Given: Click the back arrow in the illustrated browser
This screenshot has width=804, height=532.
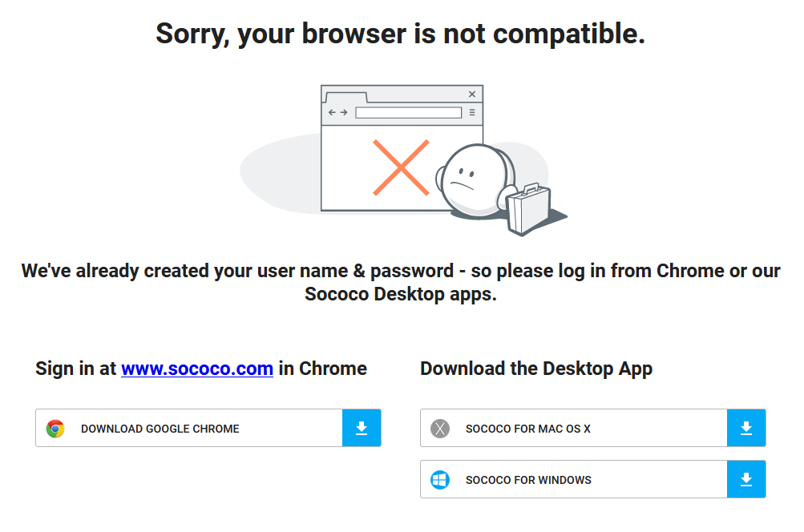Looking at the screenshot, I should click(332, 113).
